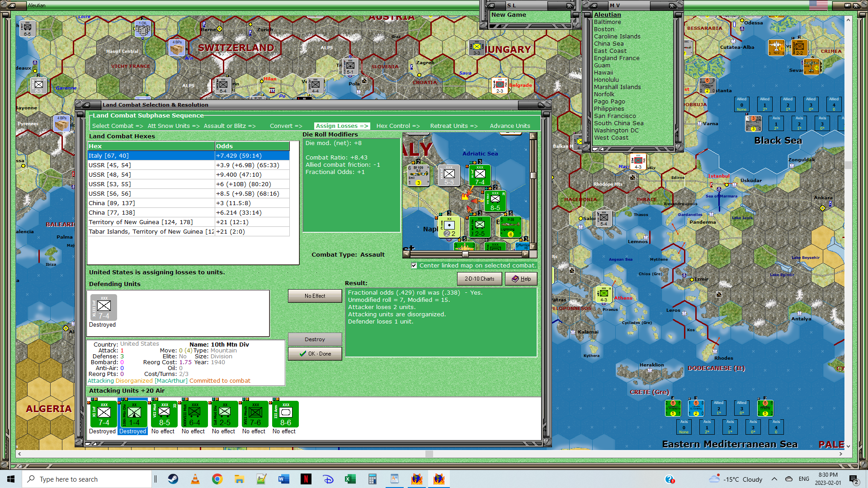Open File Explorer from taskbar
This screenshot has height=488, width=868.
point(239,479)
